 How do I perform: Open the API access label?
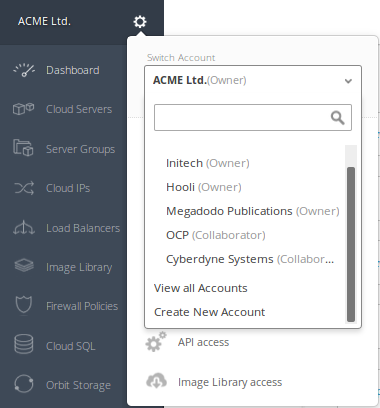tap(203, 342)
